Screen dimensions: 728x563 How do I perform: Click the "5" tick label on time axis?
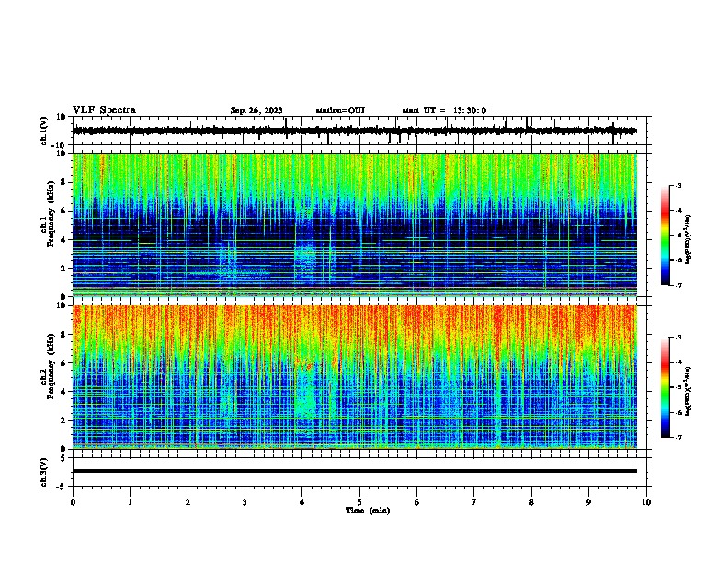coord(359,502)
